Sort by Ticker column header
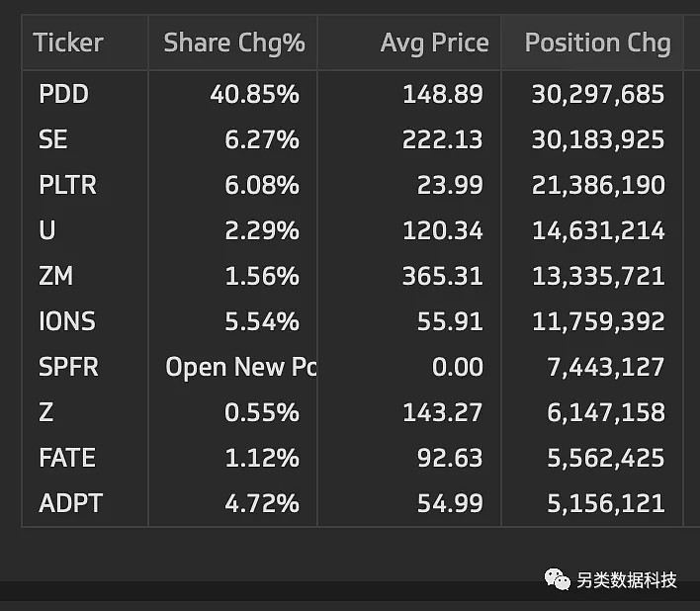Image resolution: width=700 pixels, height=611 pixels. [68, 43]
